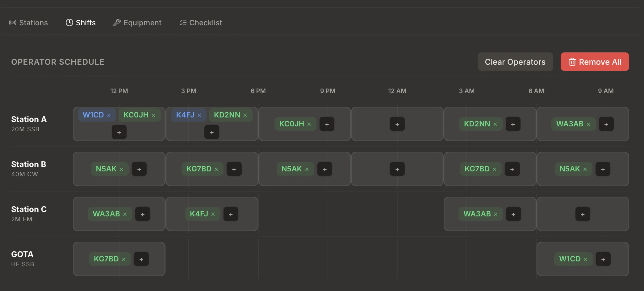
Task: Remove KC0JH from Station A 6 PM shift
Action: 309,124
